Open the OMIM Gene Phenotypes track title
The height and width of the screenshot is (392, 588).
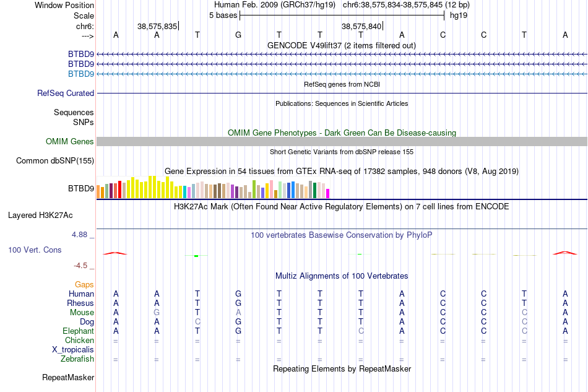pyautogui.click(x=342, y=133)
